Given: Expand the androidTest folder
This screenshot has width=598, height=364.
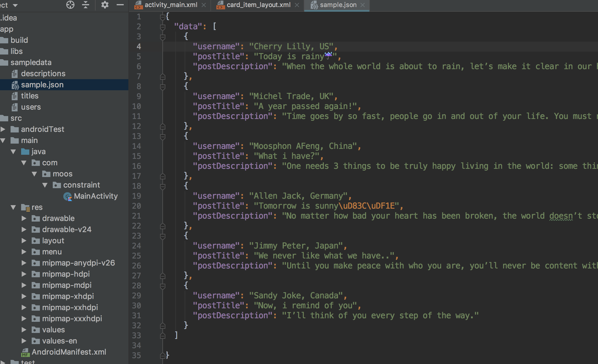Looking at the screenshot, I should (3, 129).
